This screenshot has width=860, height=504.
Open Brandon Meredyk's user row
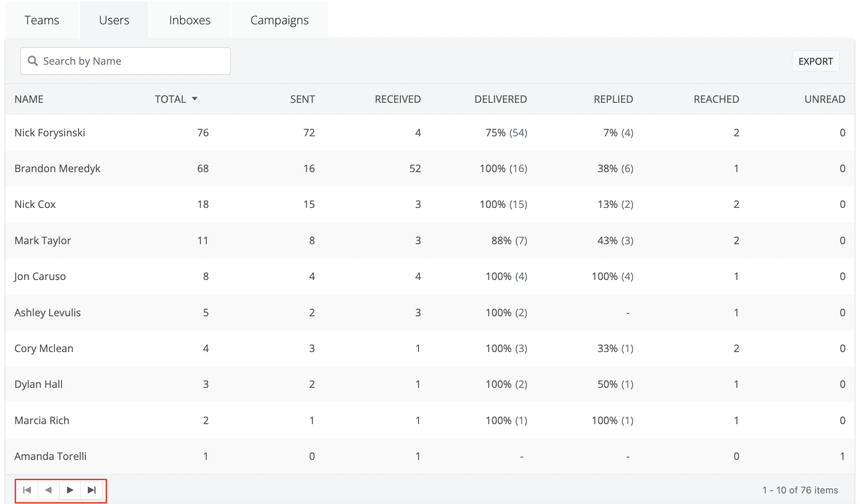pyautogui.click(x=57, y=168)
